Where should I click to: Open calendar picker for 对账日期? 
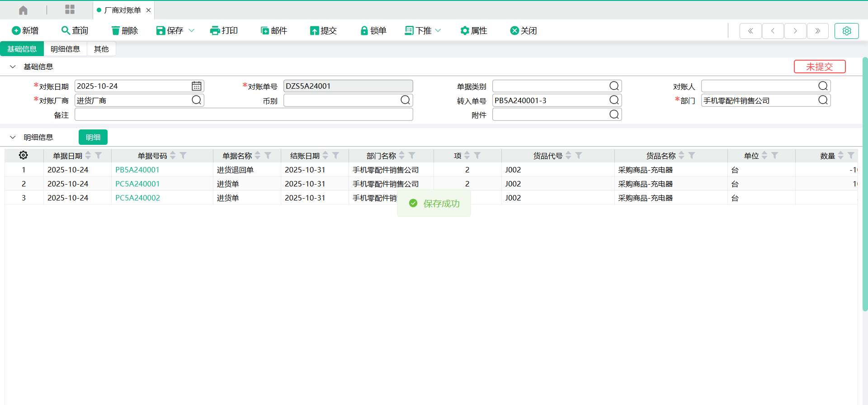tap(196, 86)
